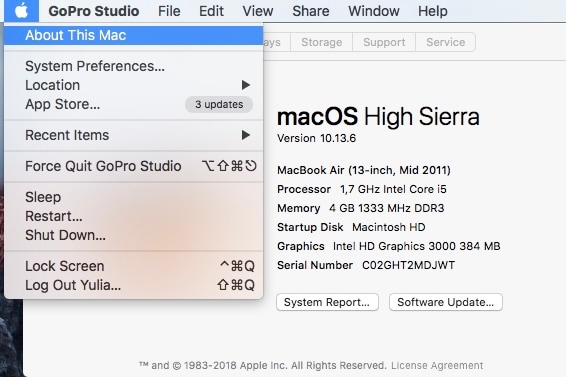Click the macOS High Sierra title

pos(378,117)
